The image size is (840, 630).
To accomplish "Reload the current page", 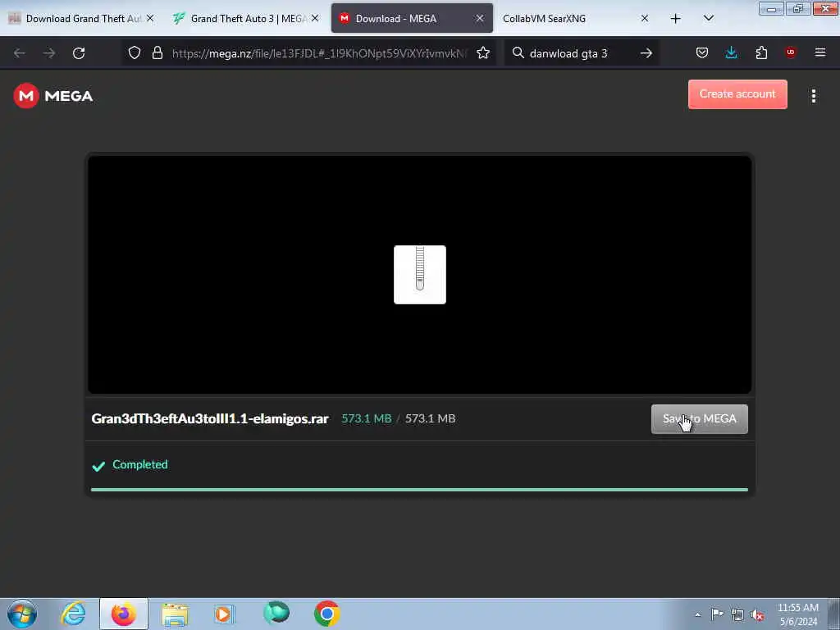I will tap(79, 53).
